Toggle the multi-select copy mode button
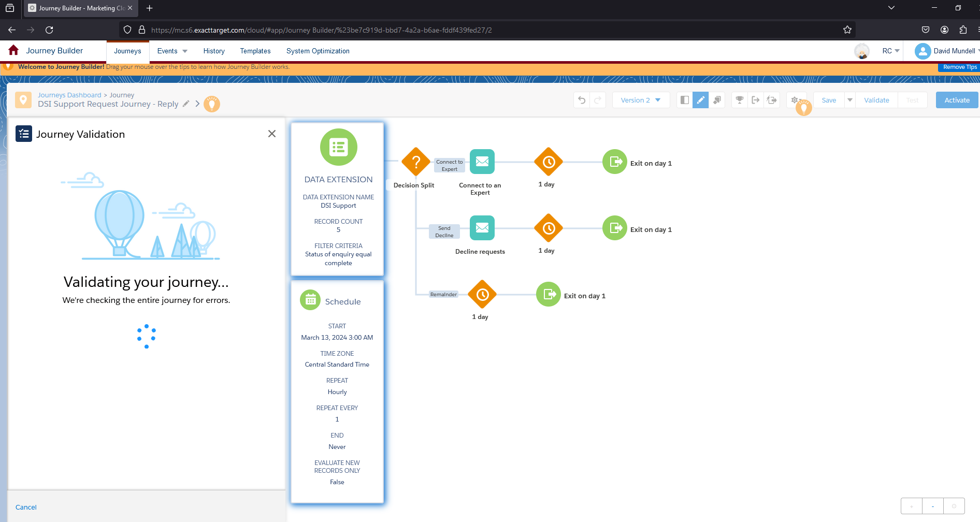Screen dimensions: 980x522 (717, 100)
